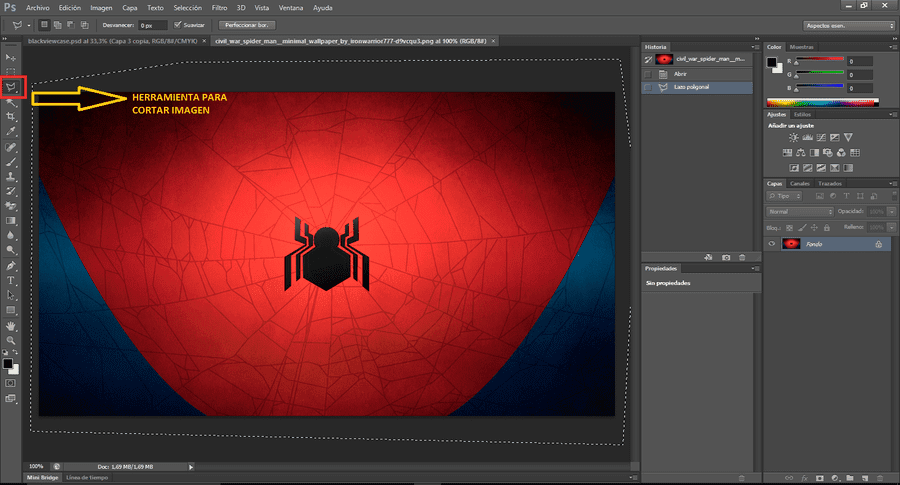Select Subtract from selection mode
Image resolution: width=900 pixels, height=485 pixels.
[x=71, y=25]
